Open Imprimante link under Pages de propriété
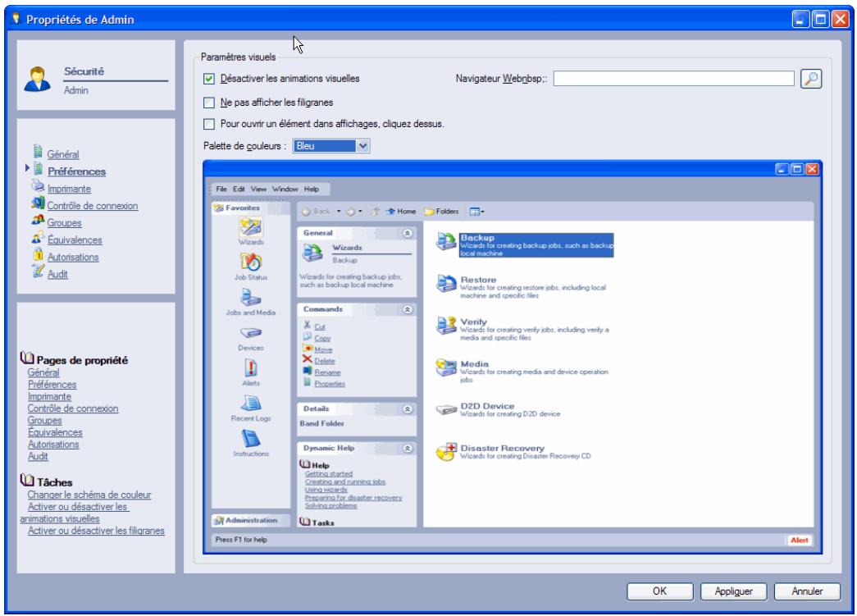The height and width of the screenshot is (616, 857). tap(49, 396)
